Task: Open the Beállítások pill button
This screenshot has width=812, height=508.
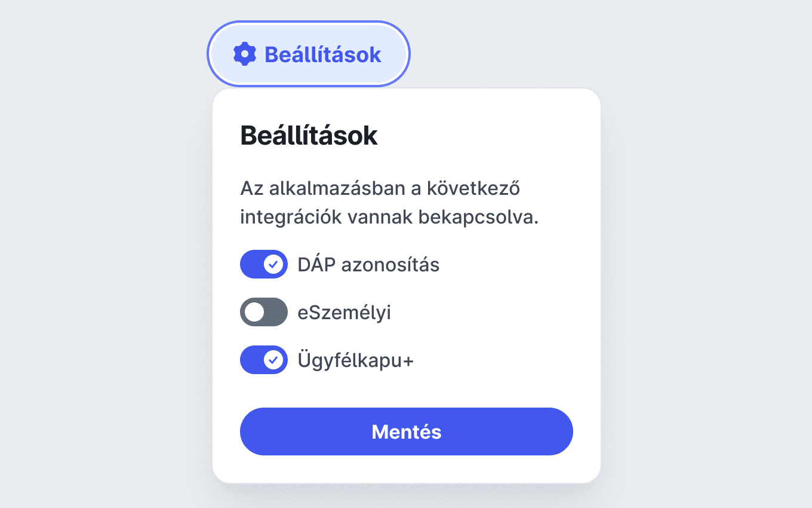Action: click(x=309, y=54)
